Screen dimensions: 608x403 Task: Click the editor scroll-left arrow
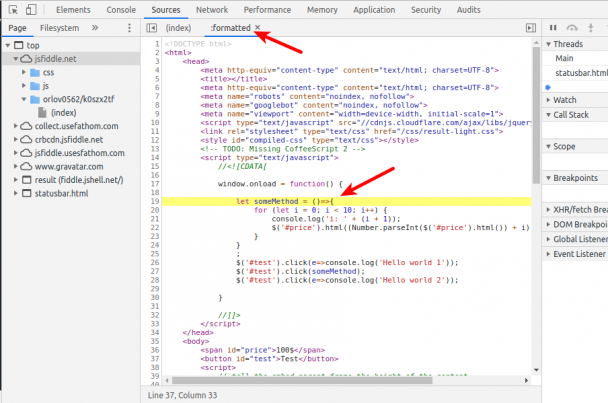[167, 381]
